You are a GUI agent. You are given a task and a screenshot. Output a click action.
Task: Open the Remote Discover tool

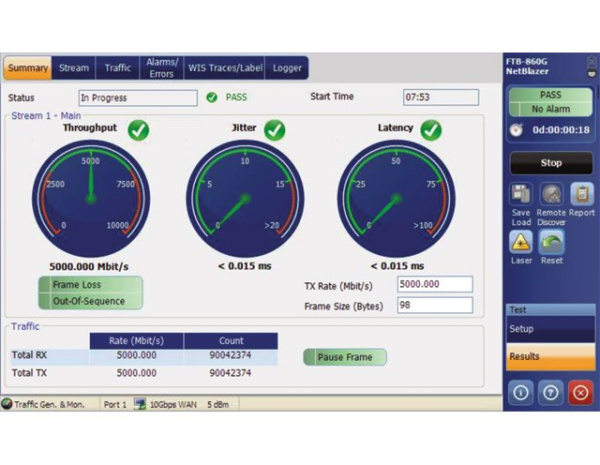pos(551,194)
